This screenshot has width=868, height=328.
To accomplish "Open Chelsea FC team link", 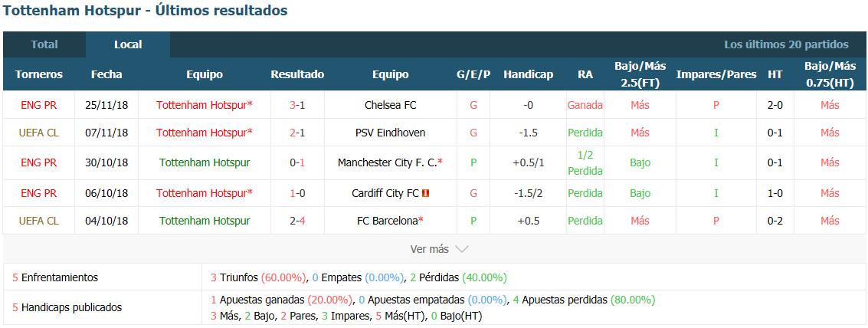I will coord(390,105).
